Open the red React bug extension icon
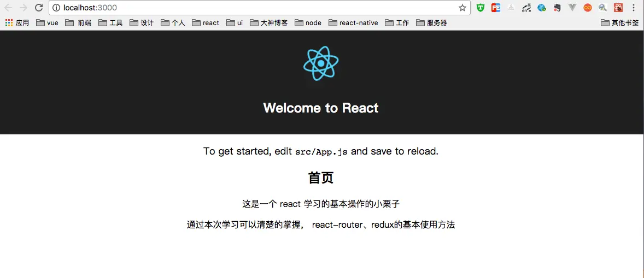Viewport: 644px width, 278px height. (618, 8)
